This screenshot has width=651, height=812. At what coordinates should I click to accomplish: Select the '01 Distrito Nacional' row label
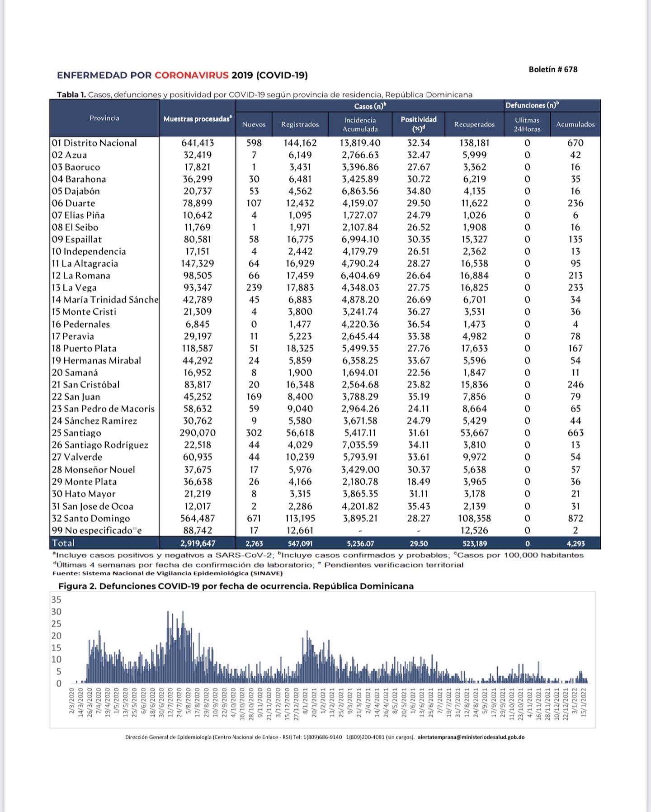click(94, 143)
